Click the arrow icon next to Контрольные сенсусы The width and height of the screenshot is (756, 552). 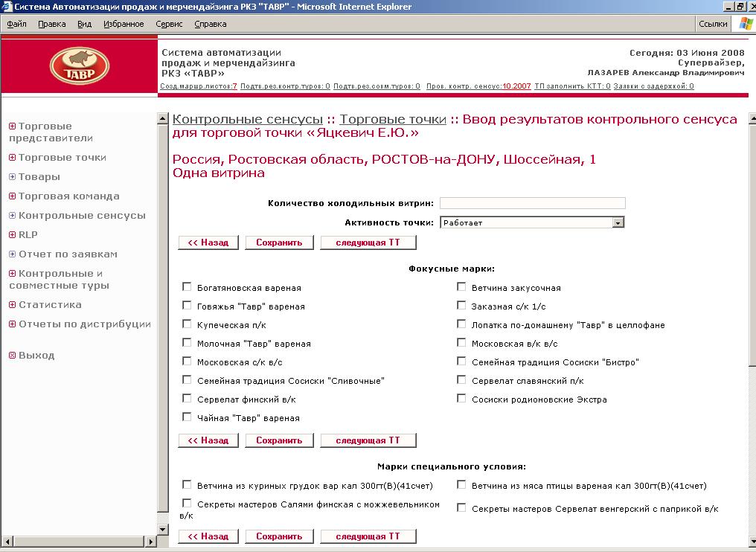(12, 216)
